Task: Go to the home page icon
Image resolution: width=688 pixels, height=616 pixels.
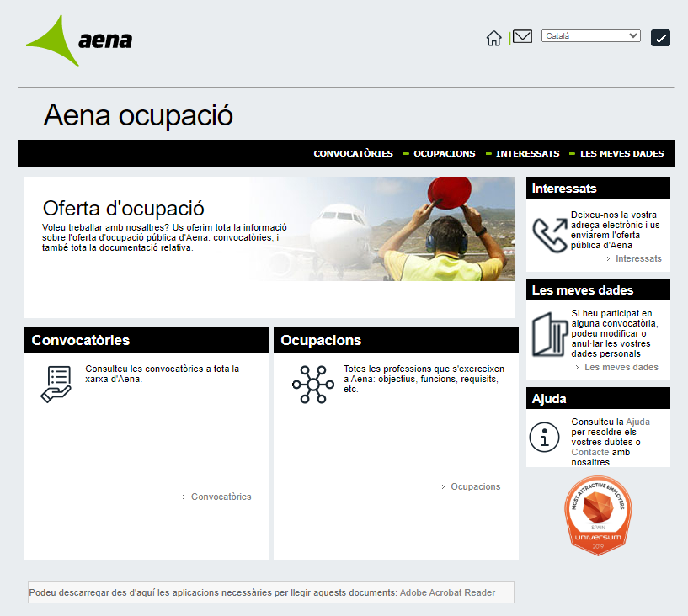Action: [x=493, y=38]
